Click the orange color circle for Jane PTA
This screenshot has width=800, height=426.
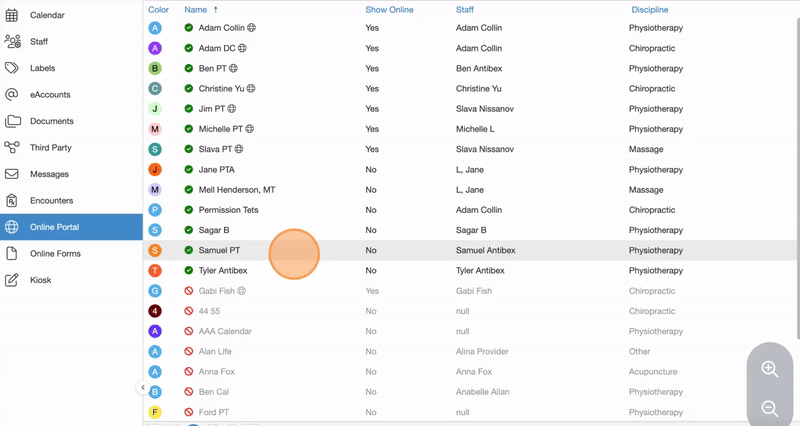pos(155,170)
